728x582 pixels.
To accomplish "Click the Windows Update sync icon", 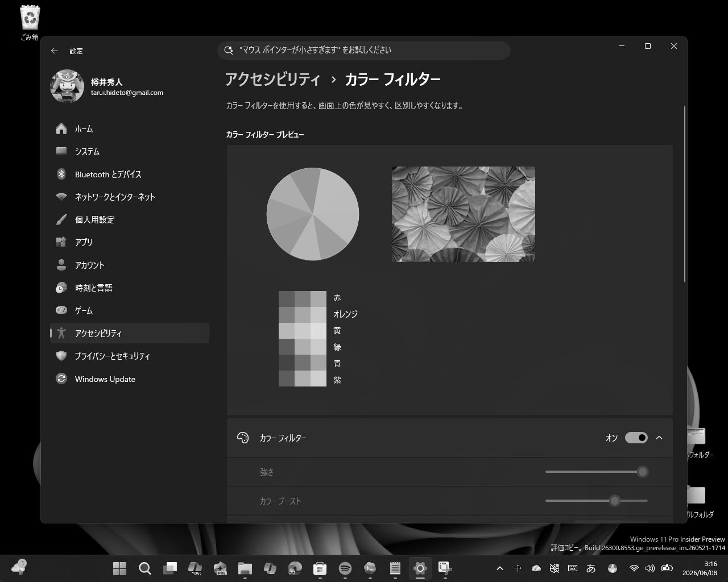I will [x=61, y=379].
